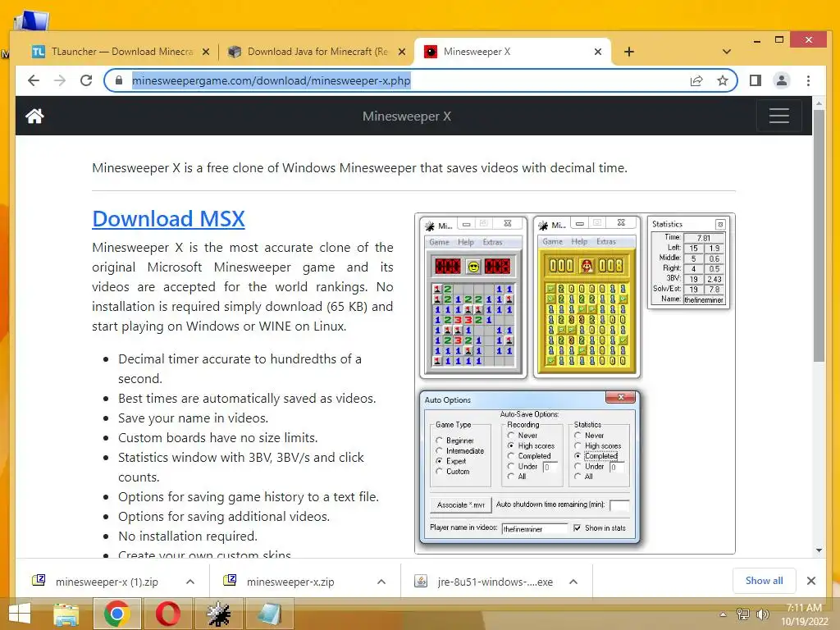Click the Minesweeper X navbar title
Image resolution: width=840 pixels, height=630 pixels.
click(407, 116)
